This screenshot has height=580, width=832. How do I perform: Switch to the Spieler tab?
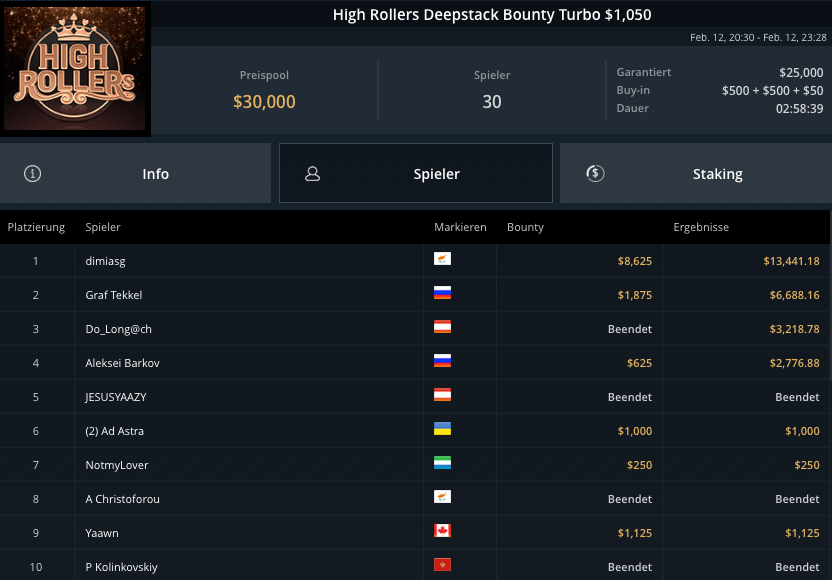pos(416,173)
